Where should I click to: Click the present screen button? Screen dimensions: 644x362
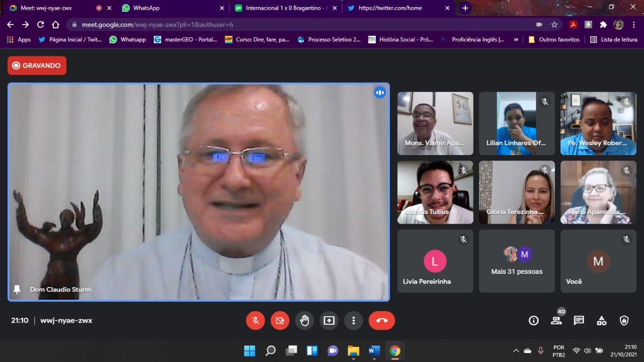pos(329,321)
